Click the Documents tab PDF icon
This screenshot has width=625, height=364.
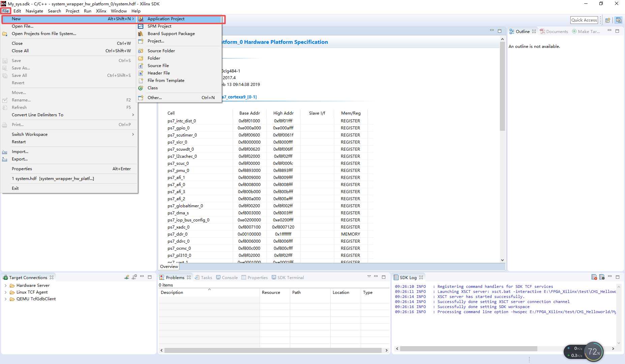point(542,31)
